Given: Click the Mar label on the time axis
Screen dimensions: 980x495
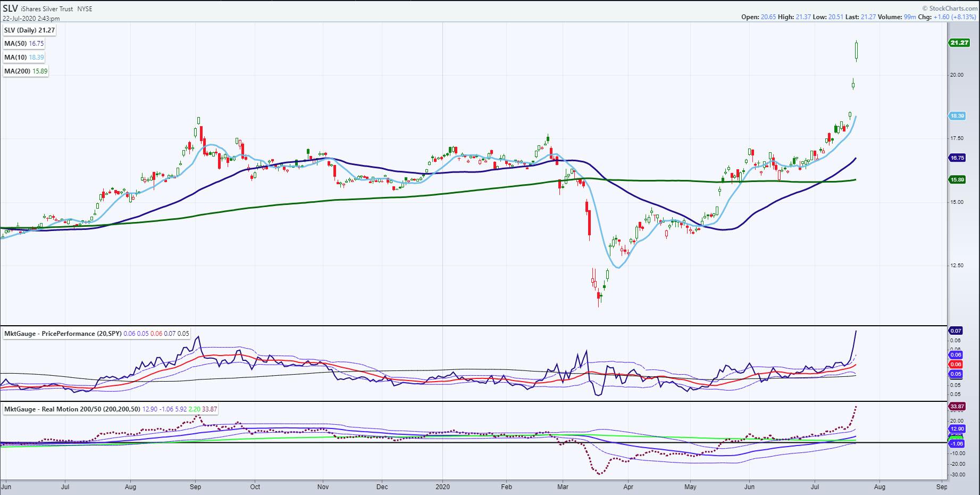Looking at the screenshot, I should (562, 486).
